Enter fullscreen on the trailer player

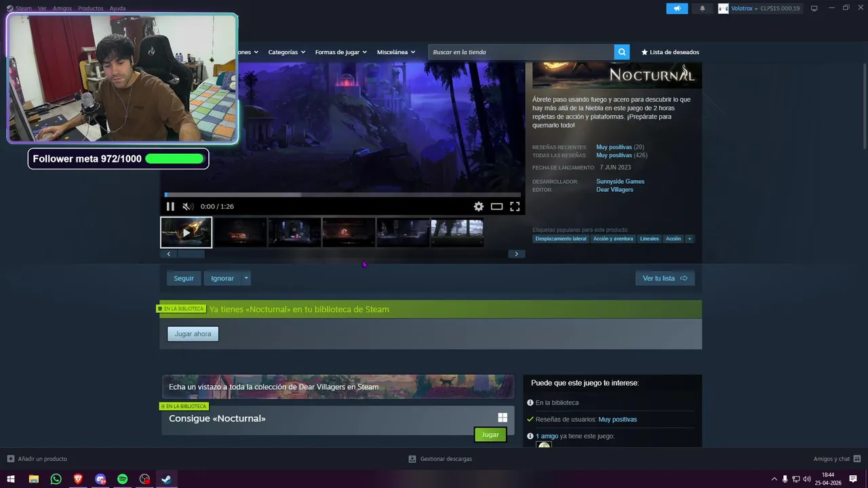click(515, 207)
